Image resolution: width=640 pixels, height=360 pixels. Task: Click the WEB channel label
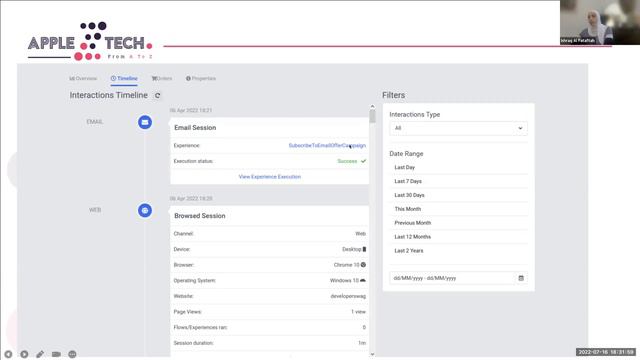click(x=95, y=210)
